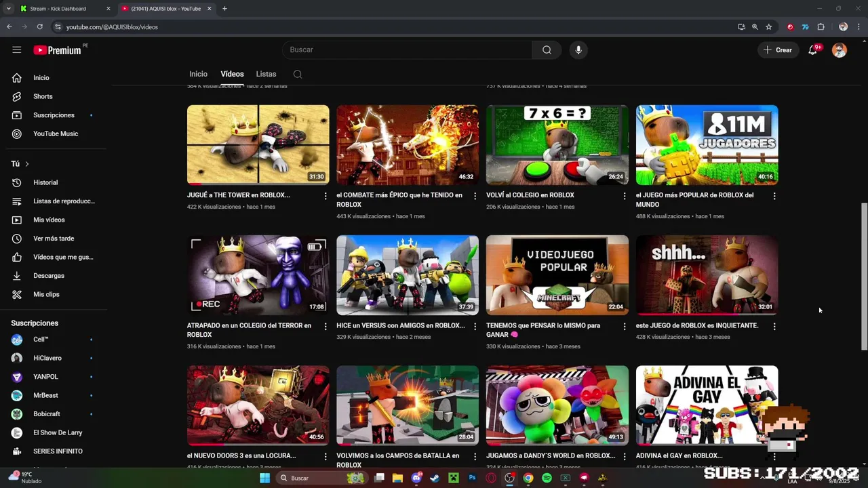Open Ver más tarde list
The height and width of the screenshot is (488, 868).
(54, 239)
